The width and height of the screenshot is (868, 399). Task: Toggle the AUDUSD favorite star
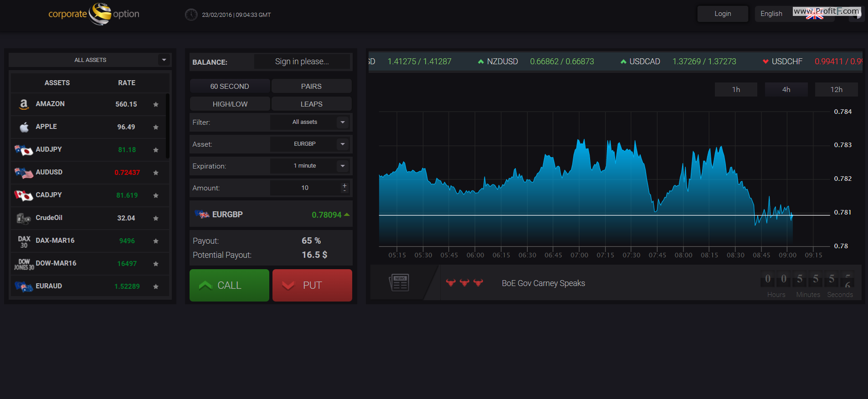point(156,173)
